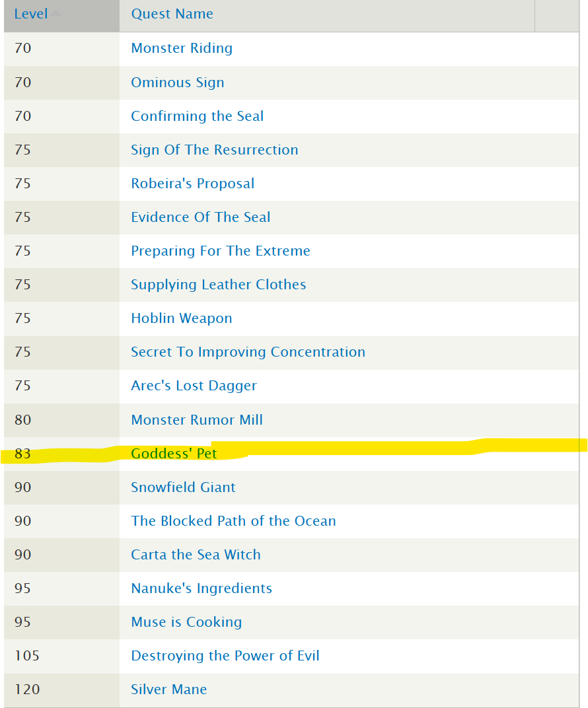The width and height of the screenshot is (588, 708).
Task: Select level 75 cell beside Robeira's Proposal
Action: [61, 184]
